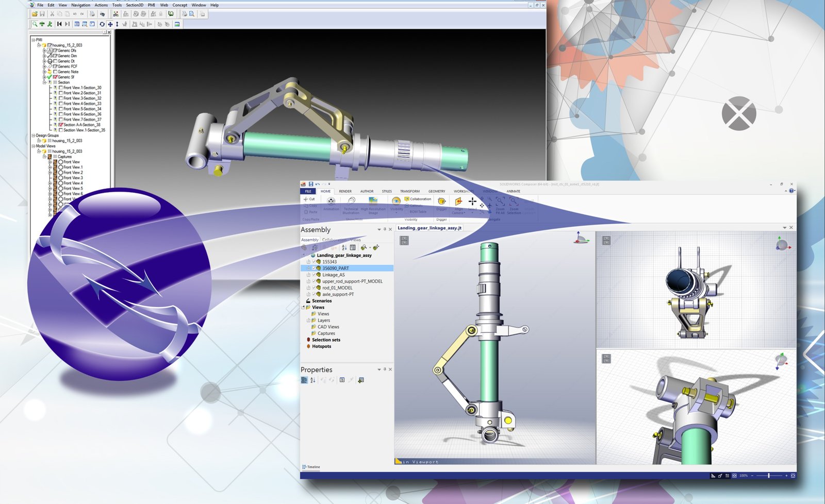Click the A-Z sort icon in the Properties toolbar

[312, 380]
